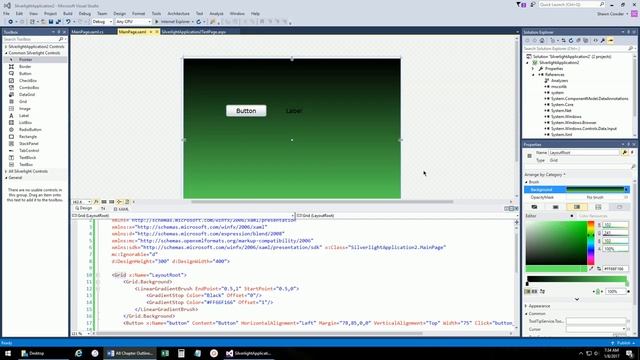
Task: Switch to the TestPage.aspx document tab
Action: (194, 32)
